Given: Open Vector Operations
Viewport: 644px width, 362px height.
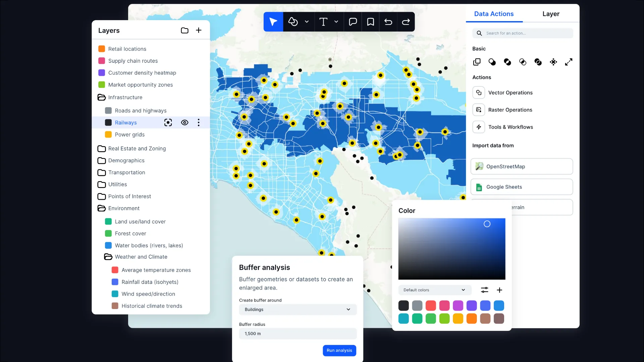Looking at the screenshot, I should click(510, 93).
